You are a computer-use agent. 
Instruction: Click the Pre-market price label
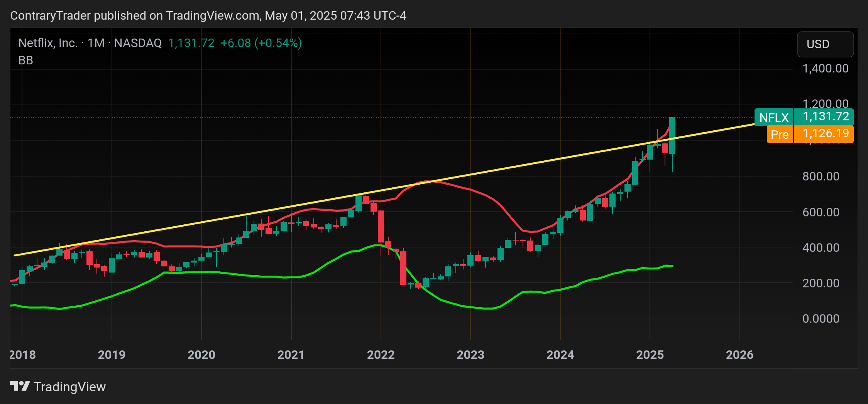(x=780, y=134)
